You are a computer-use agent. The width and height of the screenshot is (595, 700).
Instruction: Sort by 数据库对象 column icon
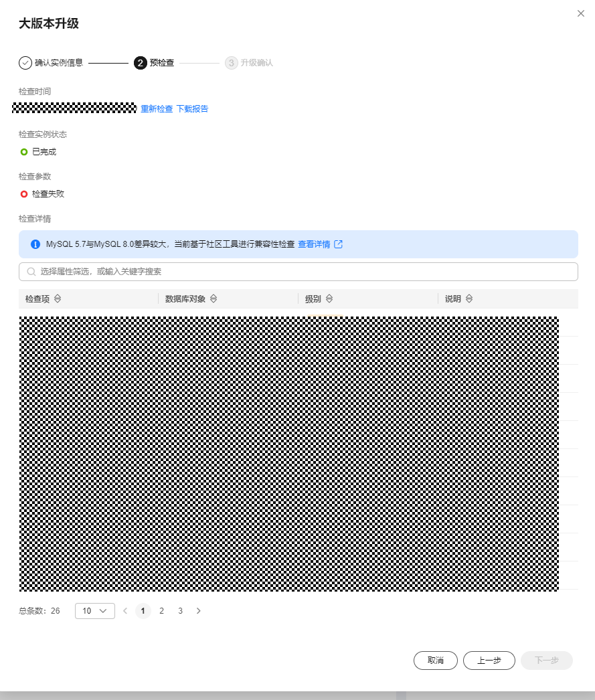(214, 298)
